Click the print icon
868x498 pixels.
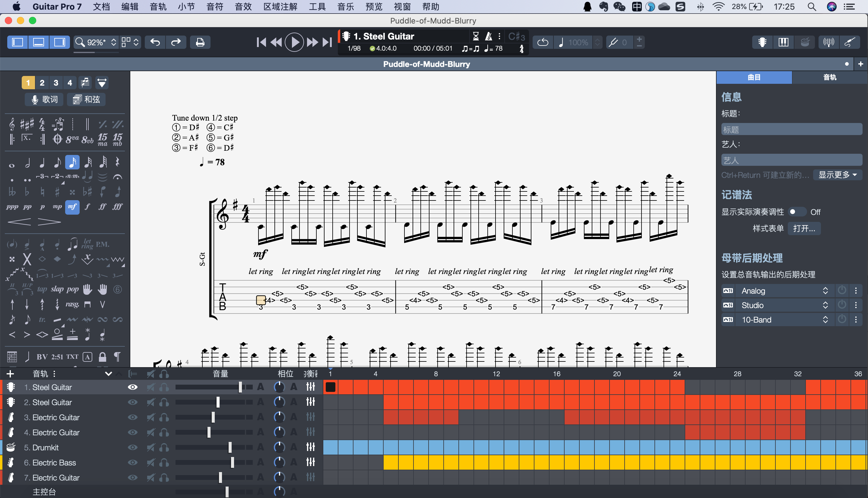point(200,42)
